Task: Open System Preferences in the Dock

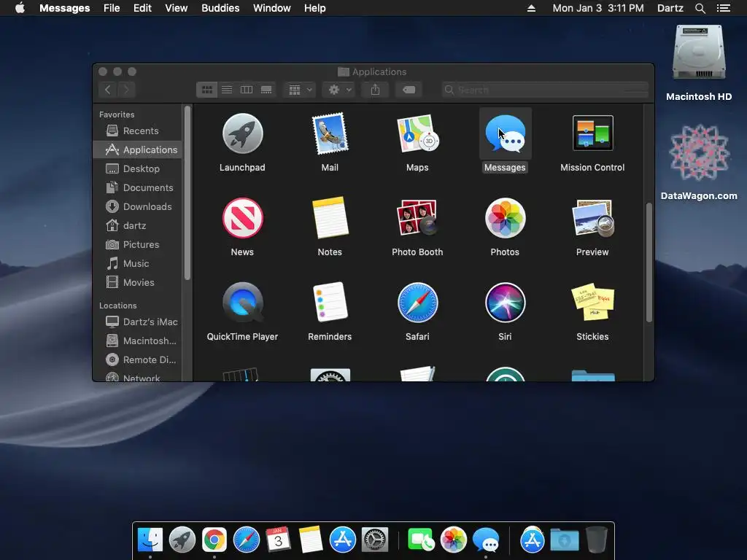Action: click(375, 540)
